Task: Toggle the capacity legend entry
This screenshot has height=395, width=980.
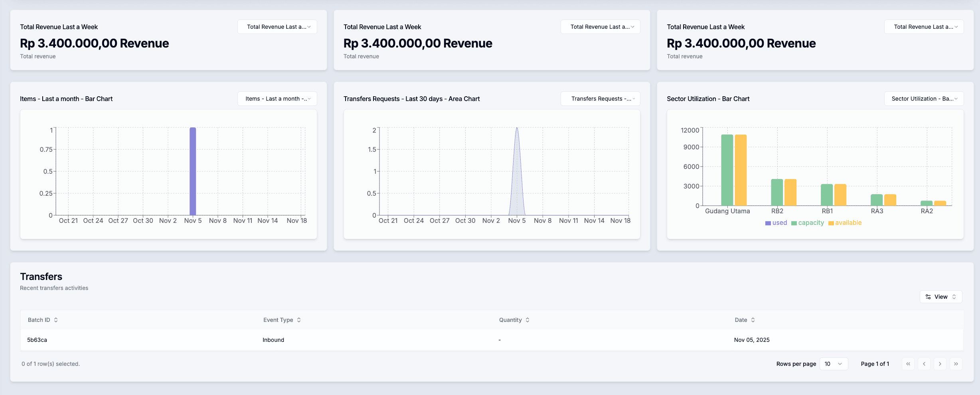Action: click(x=808, y=223)
